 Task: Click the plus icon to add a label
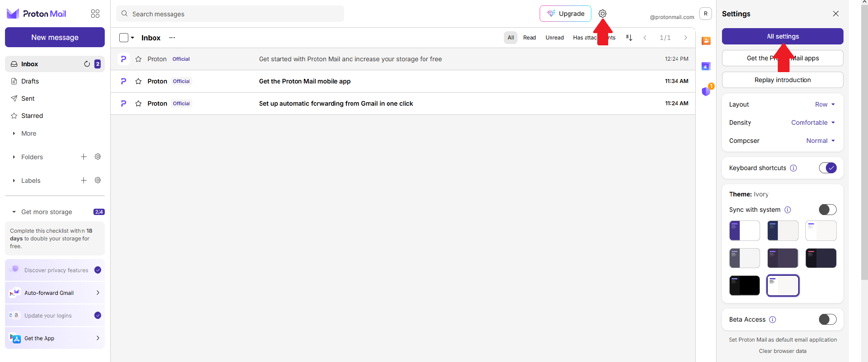coord(84,180)
